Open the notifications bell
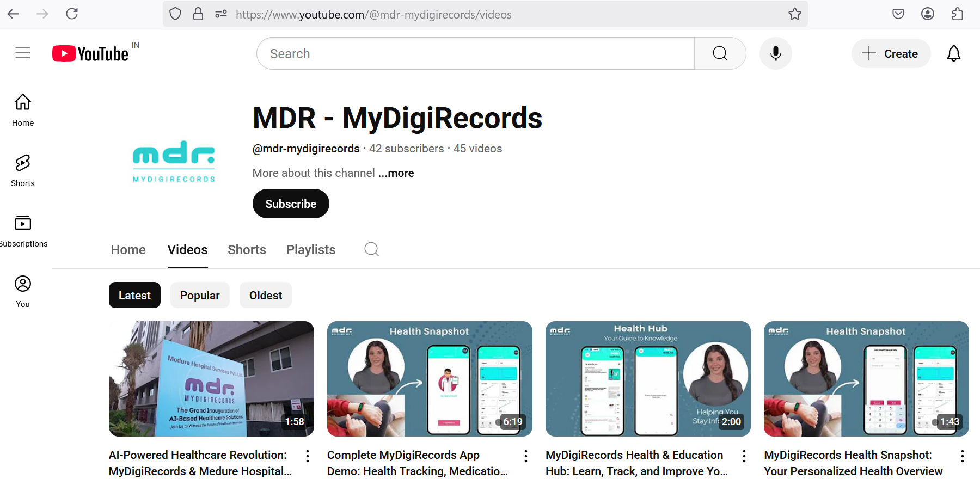Screen dimensions: 980x479 [x=954, y=53]
